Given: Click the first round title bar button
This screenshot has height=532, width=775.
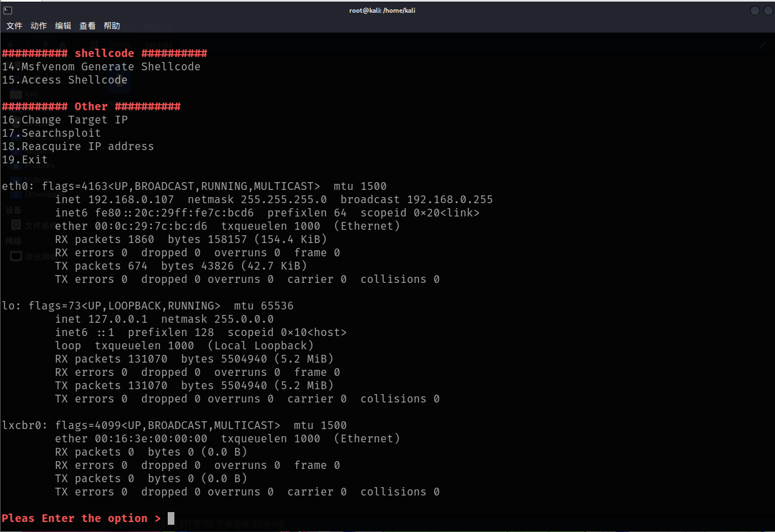Looking at the screenshot, I should pos(755,11).
